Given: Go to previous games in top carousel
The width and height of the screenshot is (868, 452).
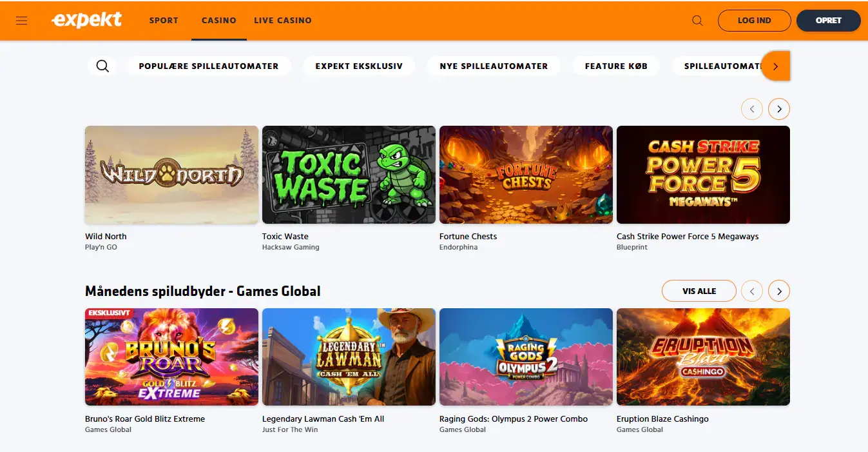Looking at the screenshot, I should (752, 109).
